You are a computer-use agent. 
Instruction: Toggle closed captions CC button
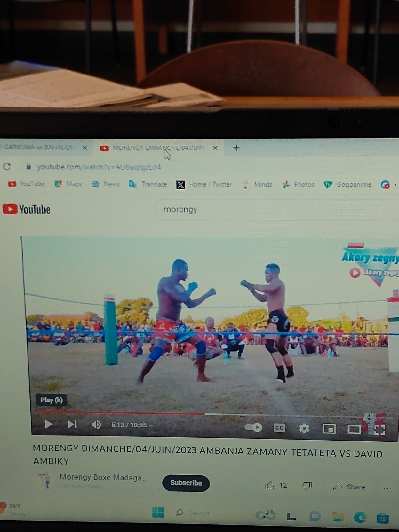point(279,428)
